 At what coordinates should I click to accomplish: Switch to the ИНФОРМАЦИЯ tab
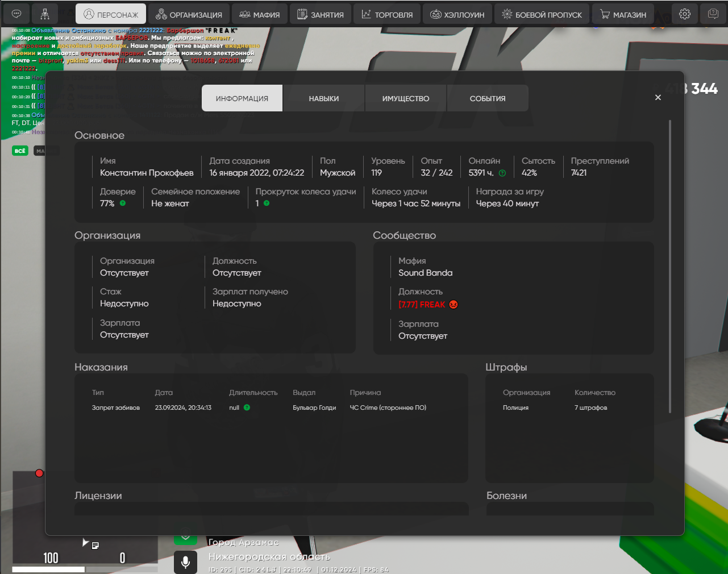point(242,98)
